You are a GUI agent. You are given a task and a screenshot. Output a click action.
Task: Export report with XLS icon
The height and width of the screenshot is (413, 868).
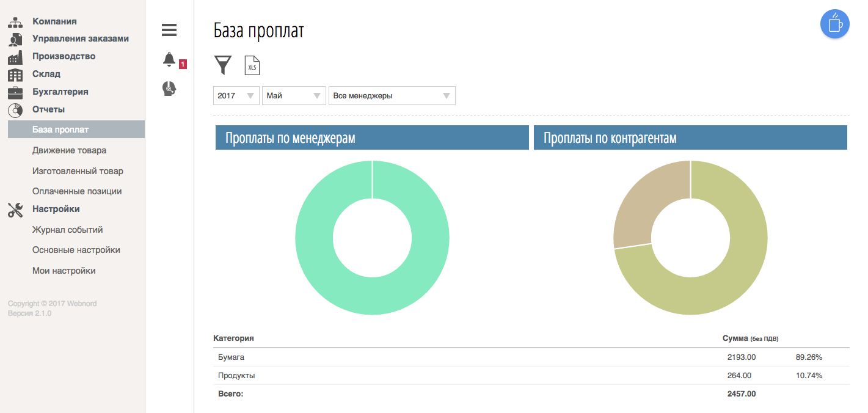click(x=252, y=65)
